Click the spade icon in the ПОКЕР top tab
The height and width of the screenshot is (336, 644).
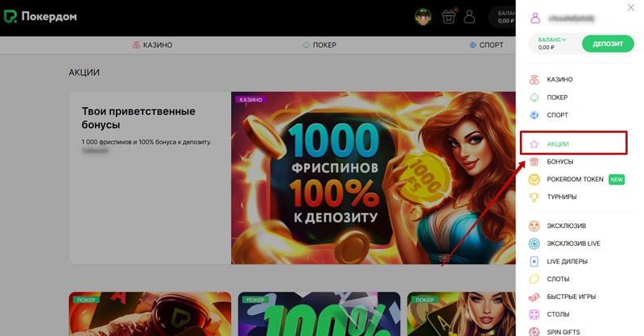tap(306, 45)
